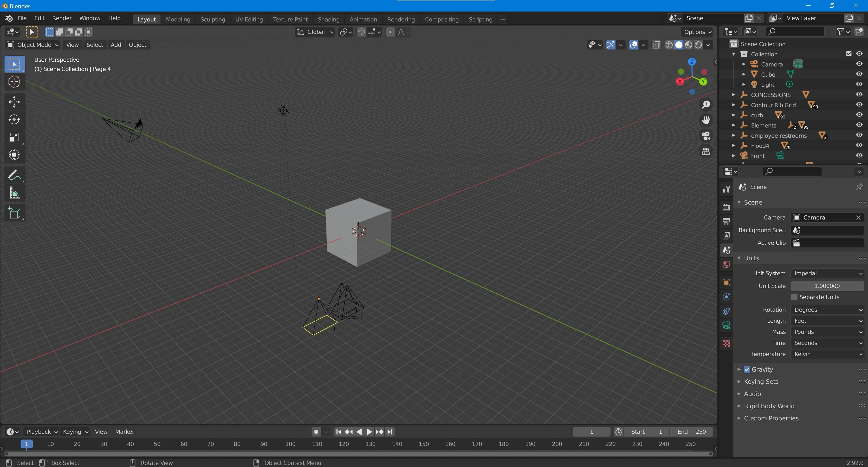The image size is (868, 467).
Task: Hide the Cube object in outliner
Action: tap(859, 74)
